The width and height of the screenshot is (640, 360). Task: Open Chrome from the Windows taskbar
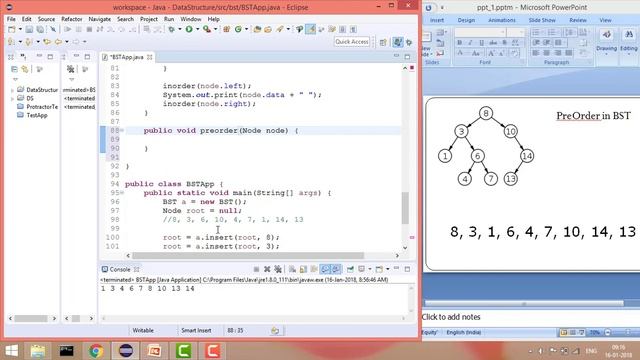tap(96, 351)
